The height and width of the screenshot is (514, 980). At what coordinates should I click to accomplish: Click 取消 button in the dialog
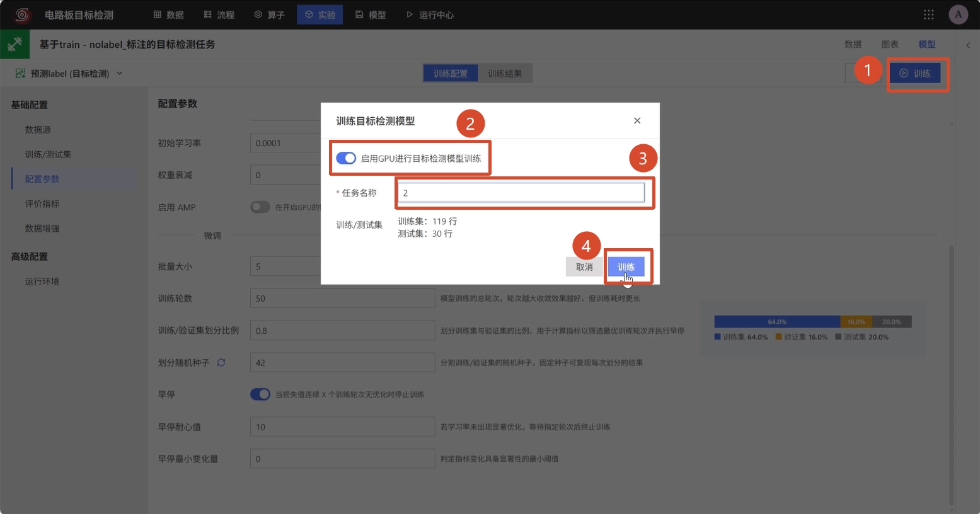pos(584,267)
